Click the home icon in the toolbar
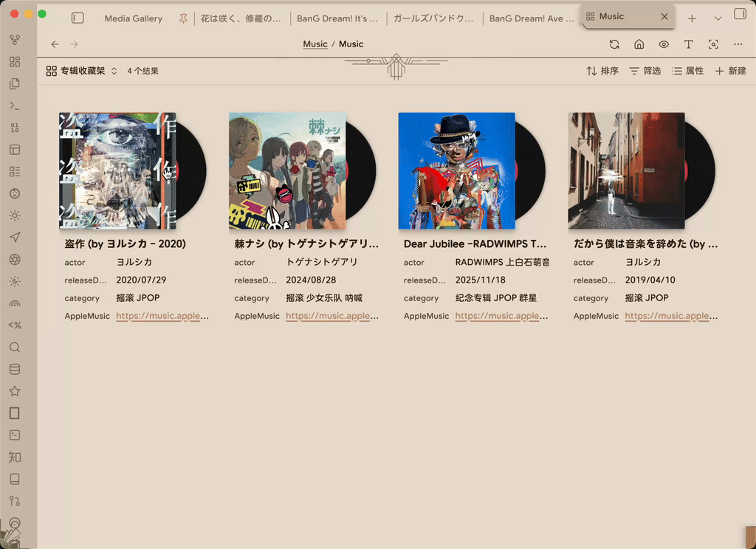Image resolution: width=756 pixels, height=549 pixels. click(639, 44)
